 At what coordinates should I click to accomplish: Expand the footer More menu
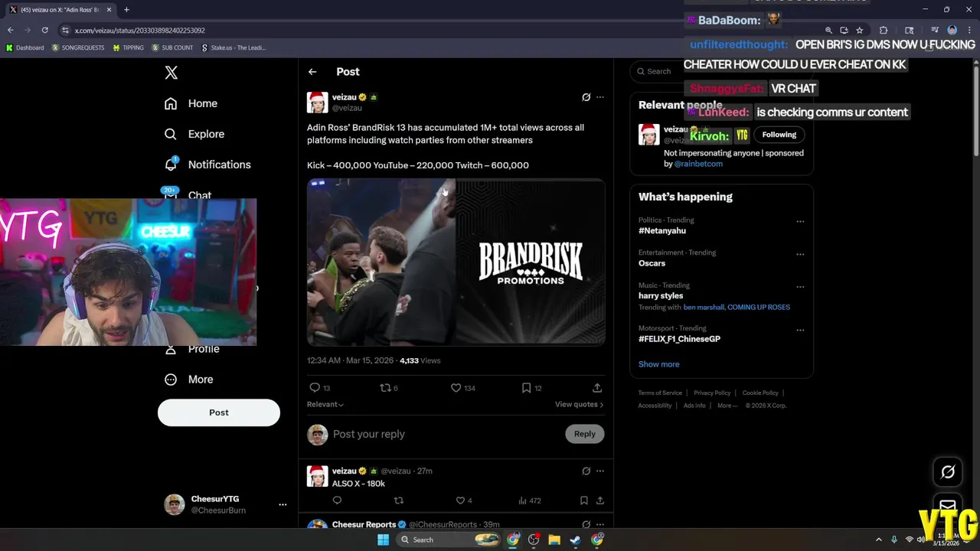727,406
